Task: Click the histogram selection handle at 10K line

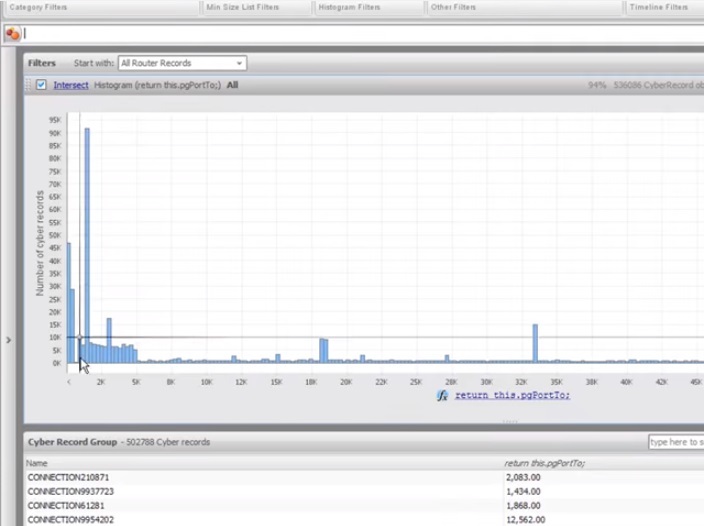Action: [x=79, y=337]
